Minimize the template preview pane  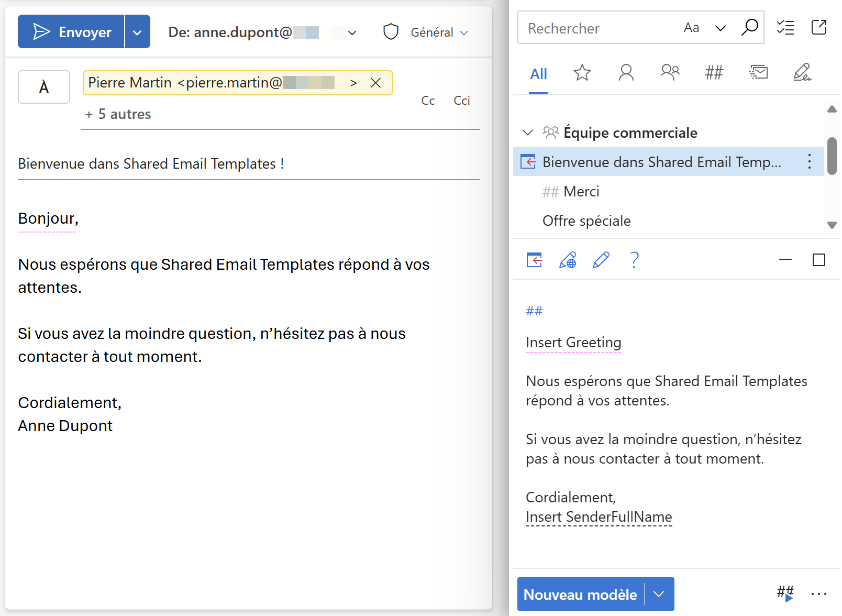785,260
